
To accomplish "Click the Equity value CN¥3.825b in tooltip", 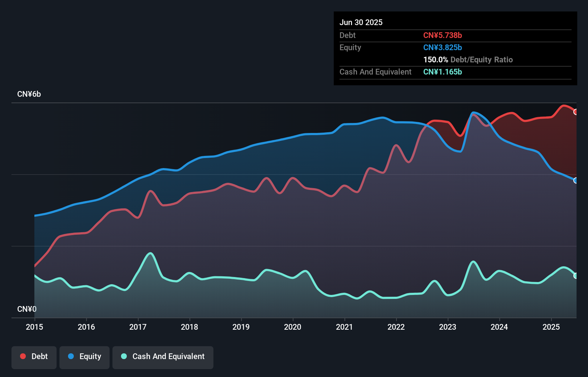I will pyautogui.click(x=443, y=47).
